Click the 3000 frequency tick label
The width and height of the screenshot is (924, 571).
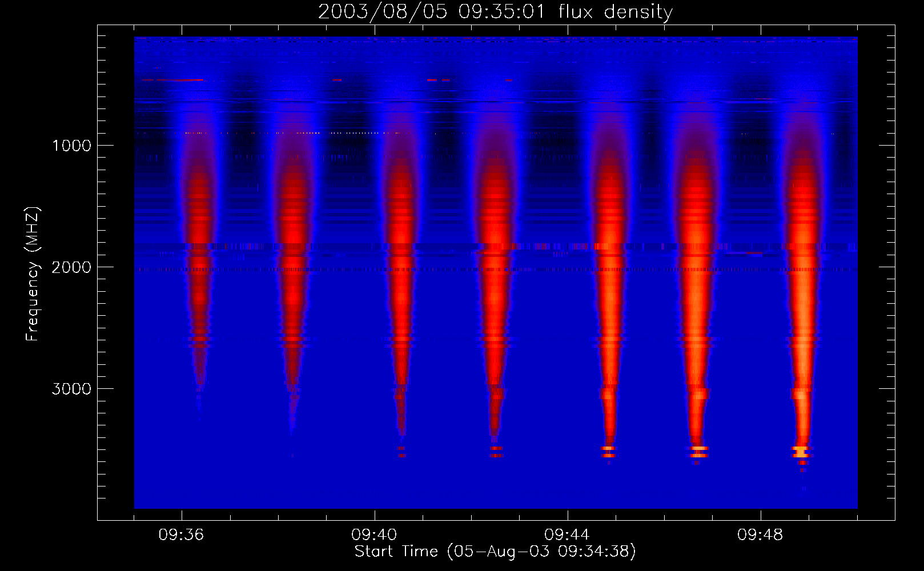(71, 389)
